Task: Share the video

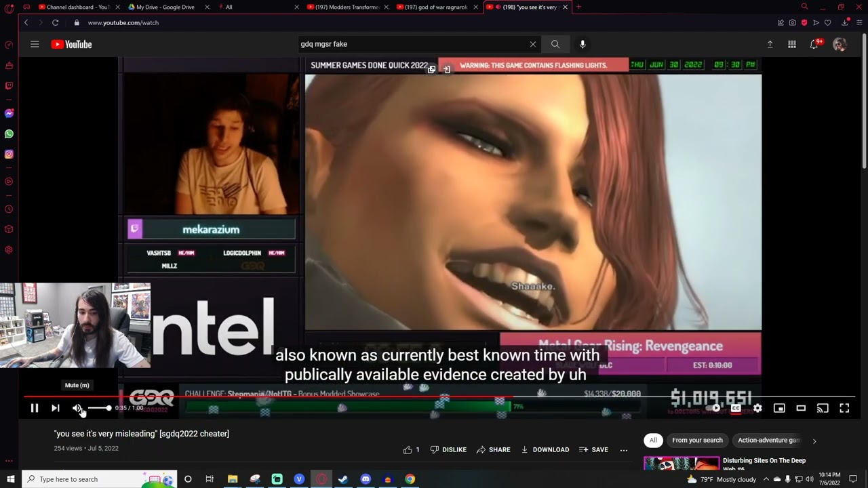Action: tap(493, 449)
